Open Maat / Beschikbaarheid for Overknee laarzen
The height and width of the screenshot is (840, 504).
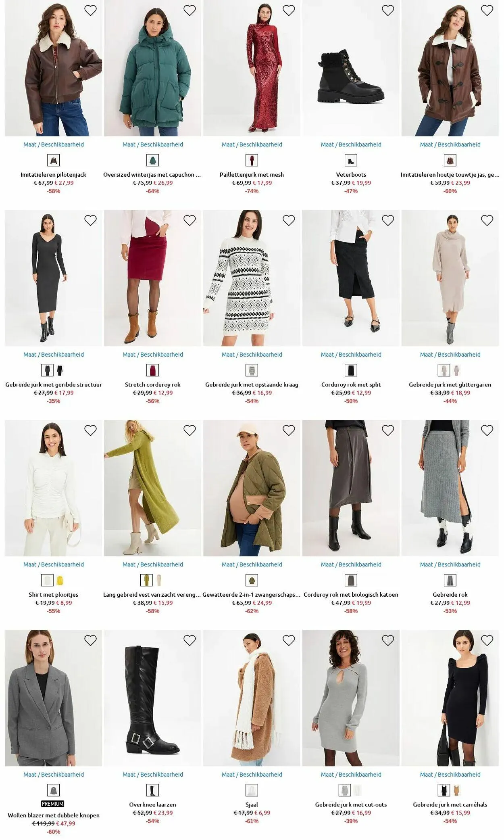point(153,775)
